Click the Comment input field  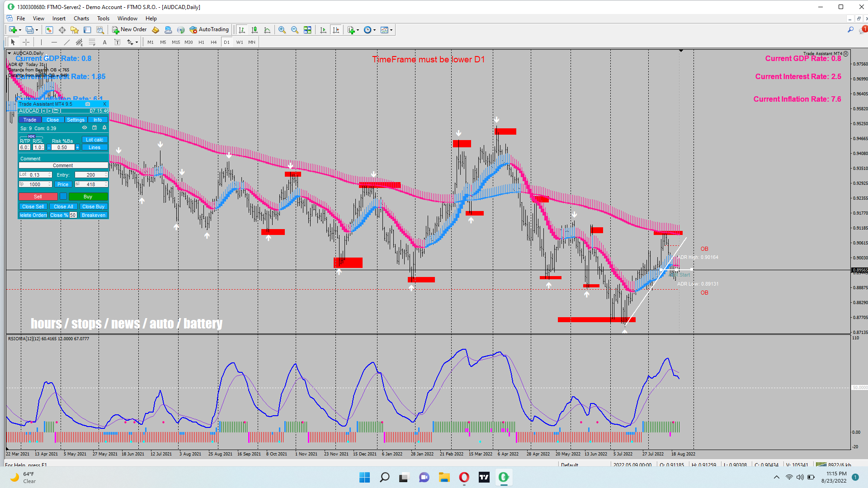coord(63,165)
